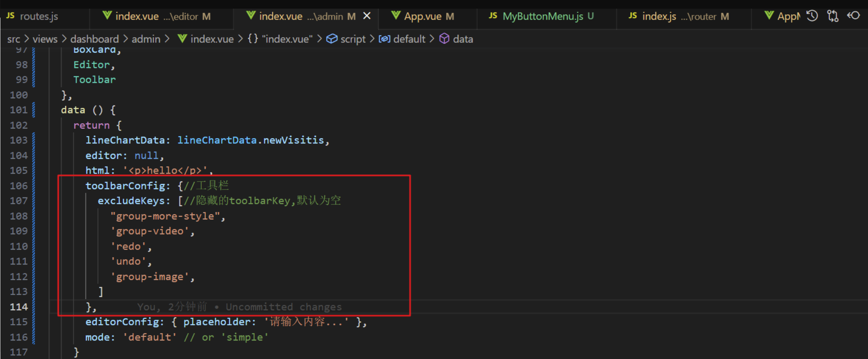This screenshot has width=868, height=359.
Task: Click the Editor component on line 98
Action: 92,65
